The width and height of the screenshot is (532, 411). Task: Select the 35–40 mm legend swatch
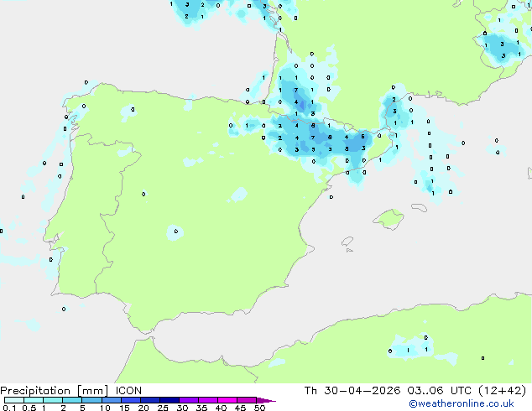pos(207,400)
